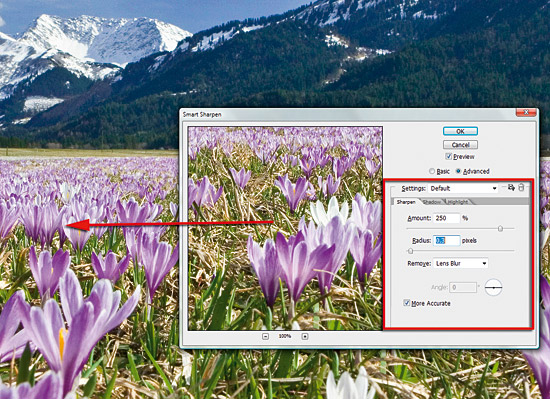Save current settings with disk icon
Image resolution: width=550 pixels, height=399 pixels.
(511, 188)
